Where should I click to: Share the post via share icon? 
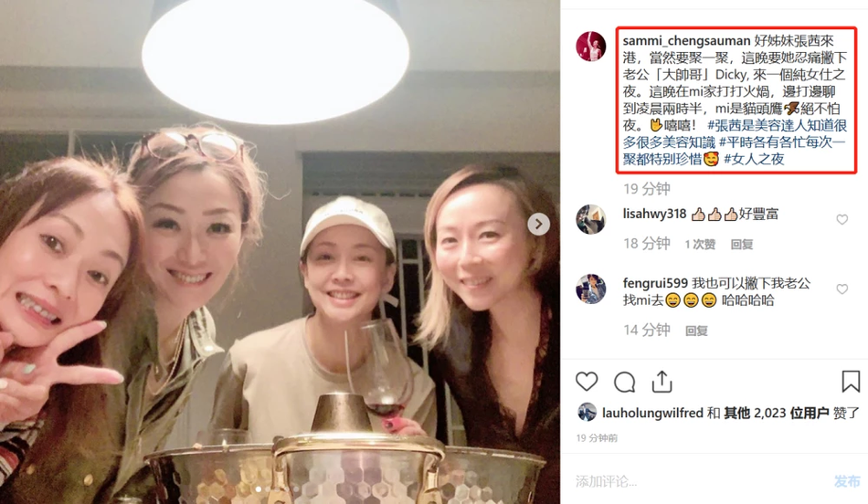pyautogui.click(x=662, y=382)
